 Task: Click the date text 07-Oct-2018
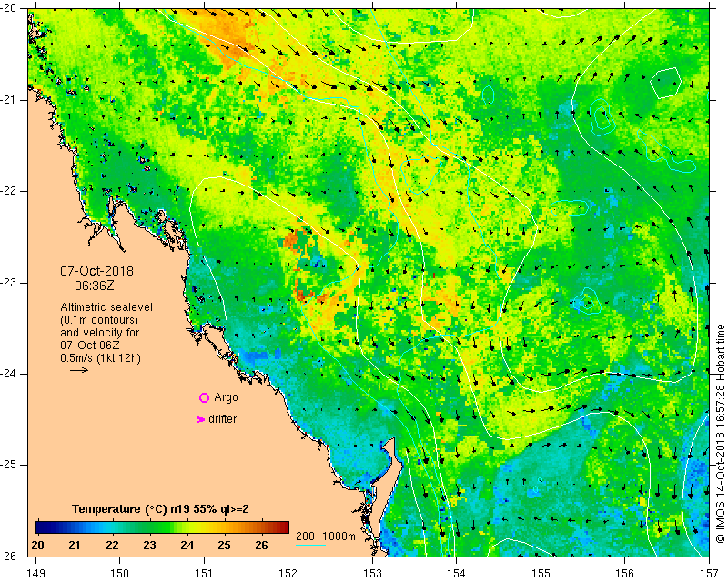pos(97,271)
